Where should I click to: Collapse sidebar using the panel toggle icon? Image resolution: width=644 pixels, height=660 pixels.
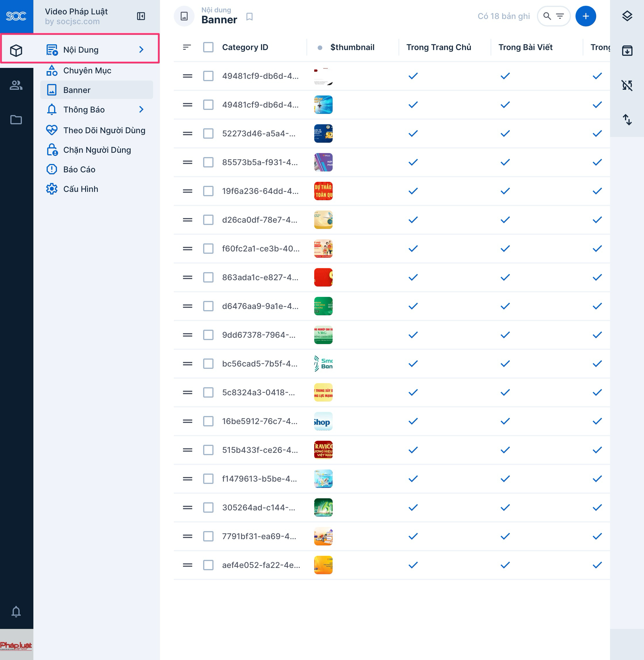pos(141,16)
